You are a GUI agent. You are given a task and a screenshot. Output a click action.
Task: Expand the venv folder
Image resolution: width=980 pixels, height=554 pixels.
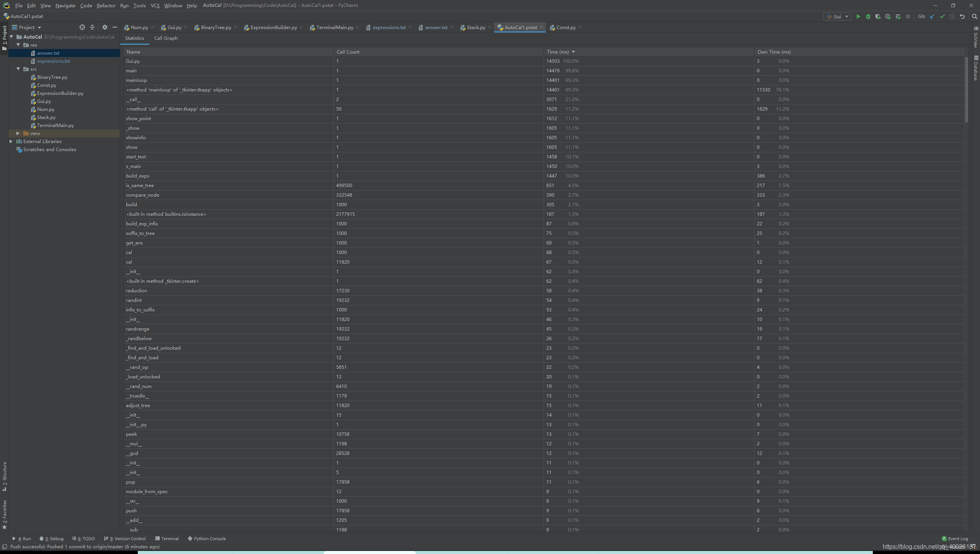pyautogui.click(x=18, y=133)
